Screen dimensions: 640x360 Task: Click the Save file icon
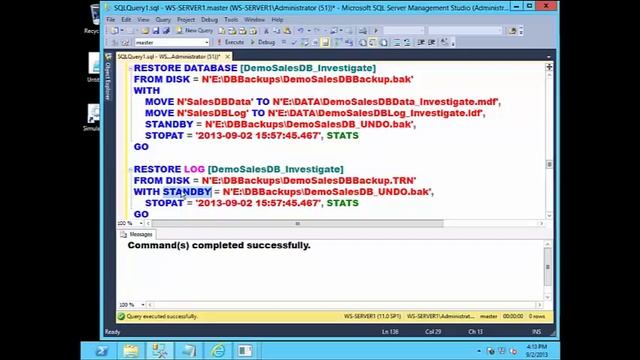(x=156, y=31)
